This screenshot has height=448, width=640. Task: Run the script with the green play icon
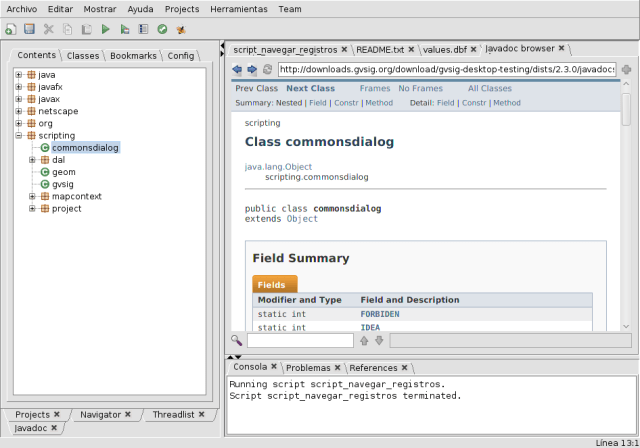[x=105, y=29]
